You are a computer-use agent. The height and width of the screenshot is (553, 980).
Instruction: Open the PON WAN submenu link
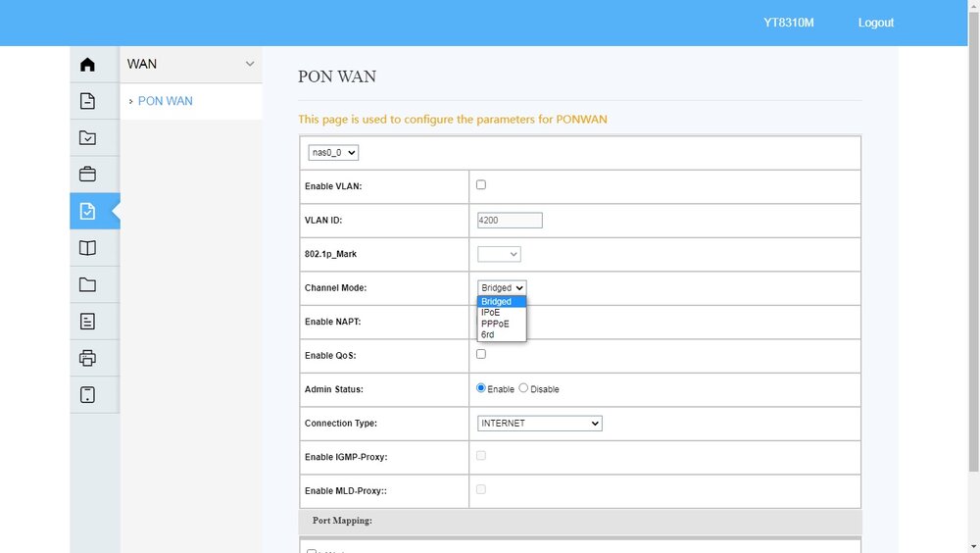(165, 101)
